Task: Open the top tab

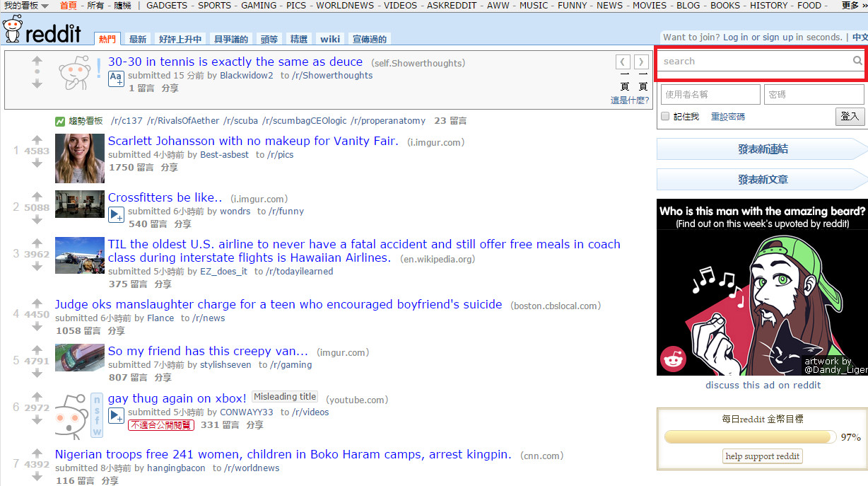Action: point(269,39)
